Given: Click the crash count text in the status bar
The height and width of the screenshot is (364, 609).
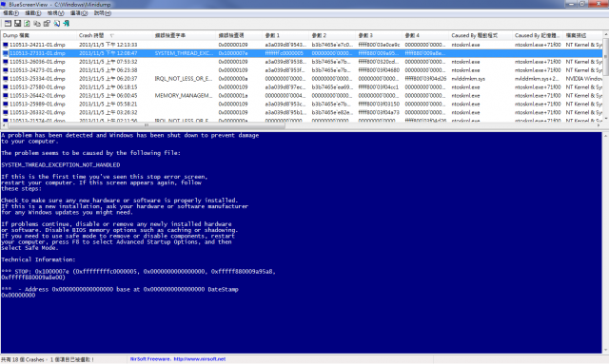Looking at the screenshot, I should pyautogui.click(x=48, y=360).
